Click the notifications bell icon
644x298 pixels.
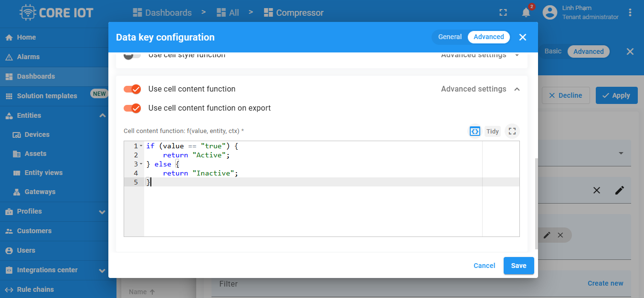tap(526, 13)
